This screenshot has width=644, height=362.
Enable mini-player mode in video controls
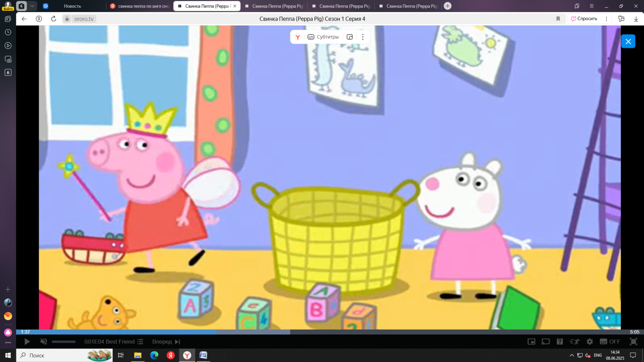click(531, 342)
